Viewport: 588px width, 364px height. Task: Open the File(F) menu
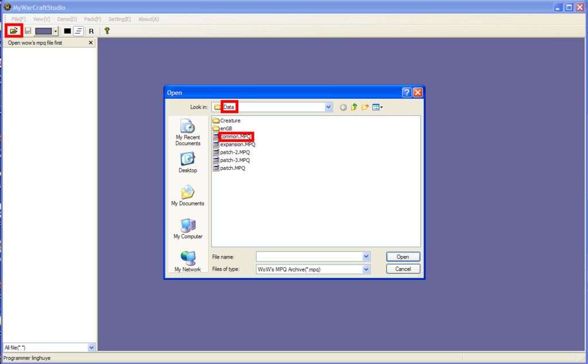(x=18, y=19)
